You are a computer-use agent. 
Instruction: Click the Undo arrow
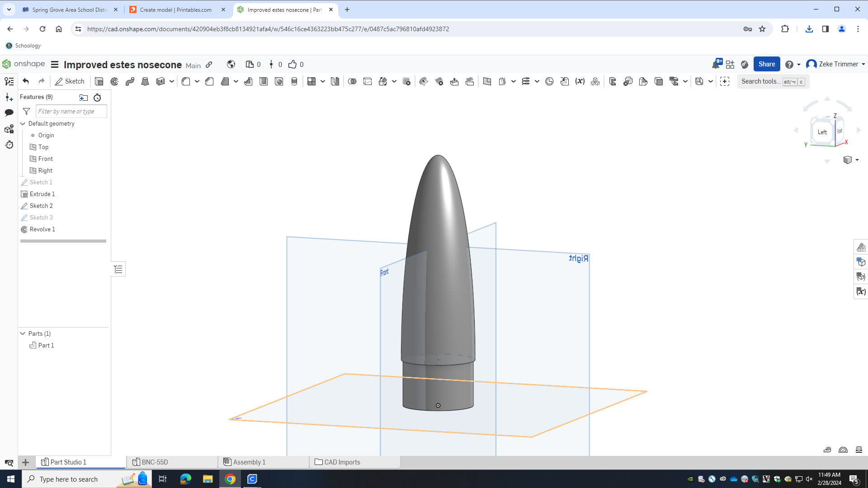point(26,81)
